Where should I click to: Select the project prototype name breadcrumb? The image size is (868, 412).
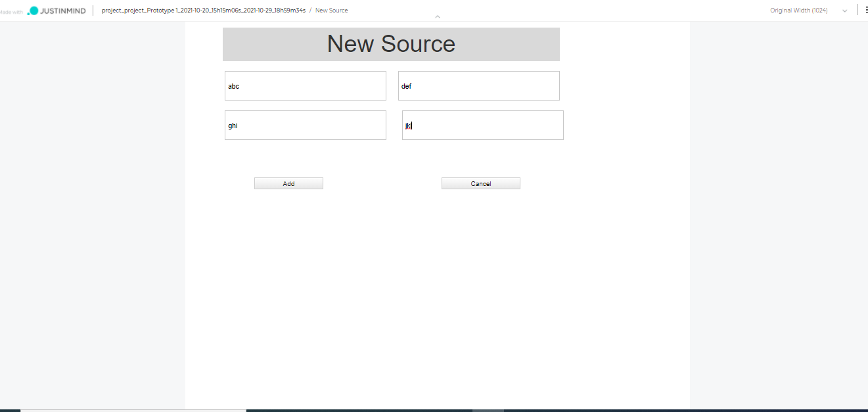coord(203,11)
